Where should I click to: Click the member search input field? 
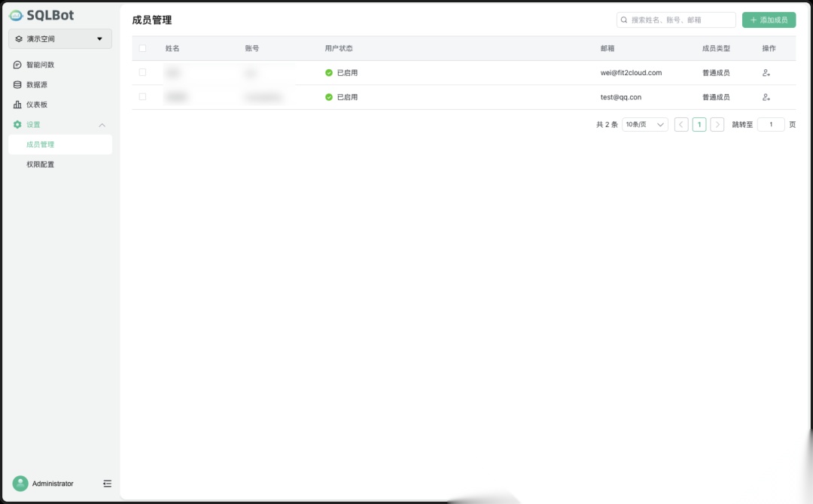click(x=675, y=19)
